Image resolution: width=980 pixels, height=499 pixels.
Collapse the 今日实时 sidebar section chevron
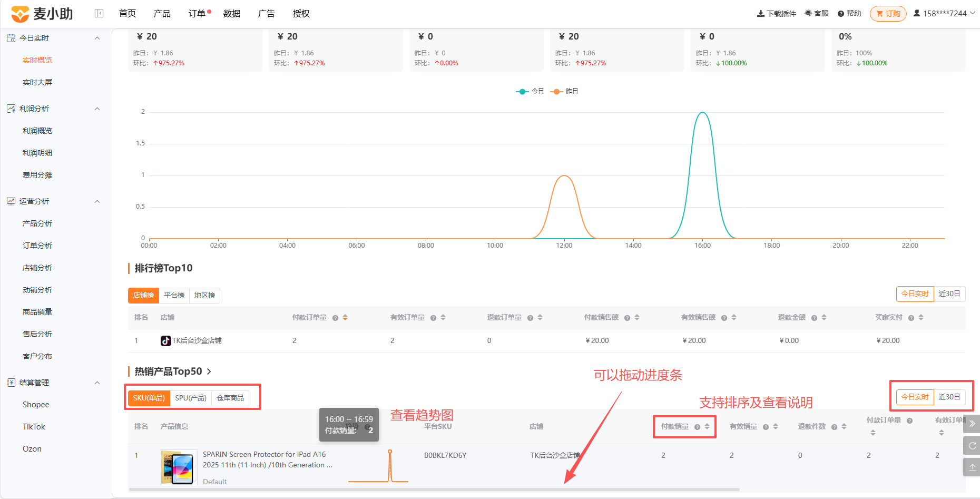click(97, 38)
